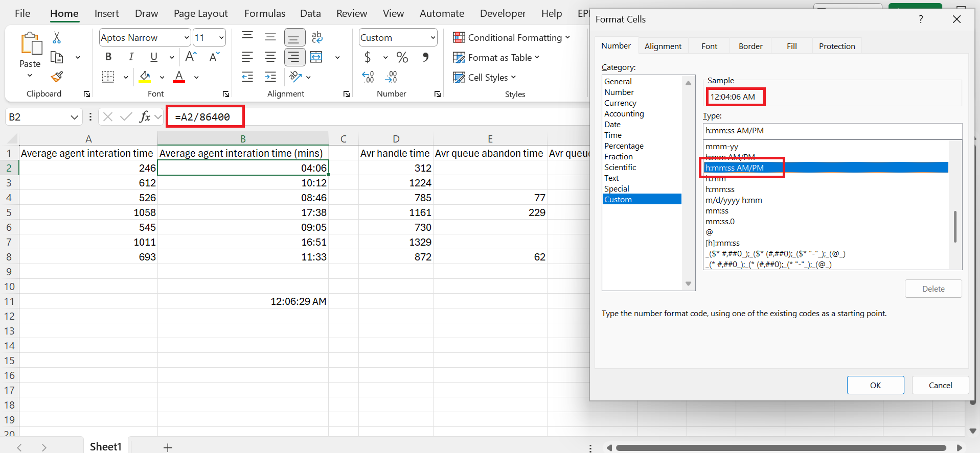Click the Increase Font Size icon
Image resolution: width=980 pixels, height=453 pixels.
(x=191, y=57)
